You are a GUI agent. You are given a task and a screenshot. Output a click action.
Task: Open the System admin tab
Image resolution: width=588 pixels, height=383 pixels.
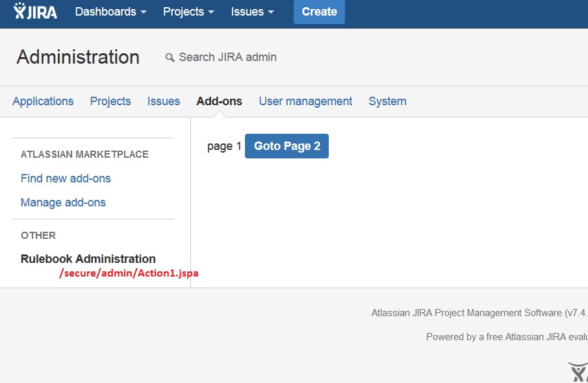click(x=387, y=101)
